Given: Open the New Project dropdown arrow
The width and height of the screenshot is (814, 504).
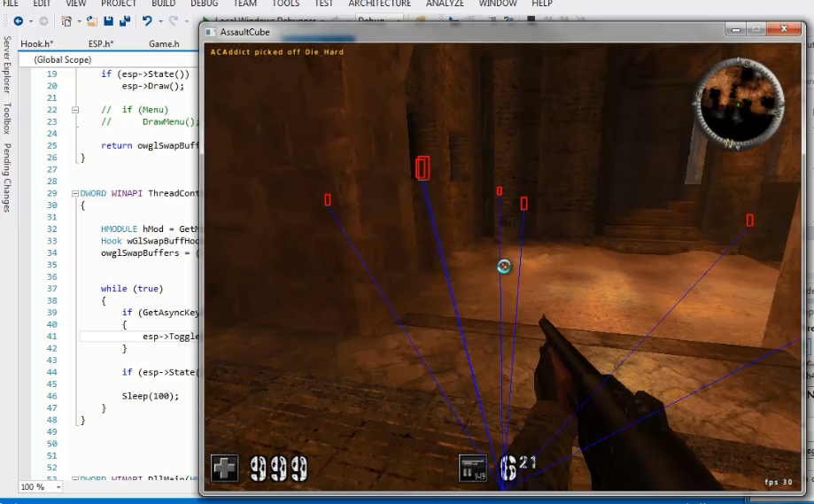Looking at the screenshot, I should click(79, 21).
